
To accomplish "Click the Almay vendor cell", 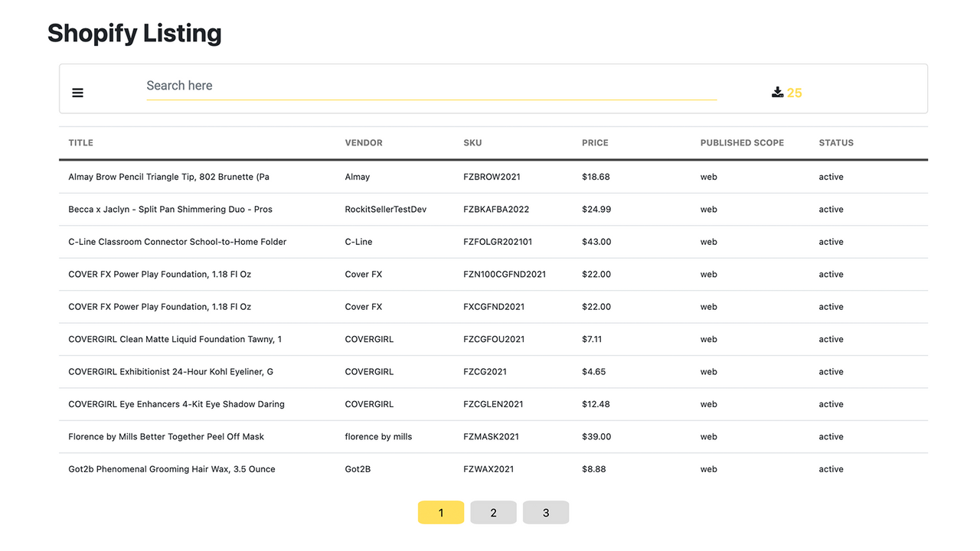I will pyautogui.click(x=358, y=177).
